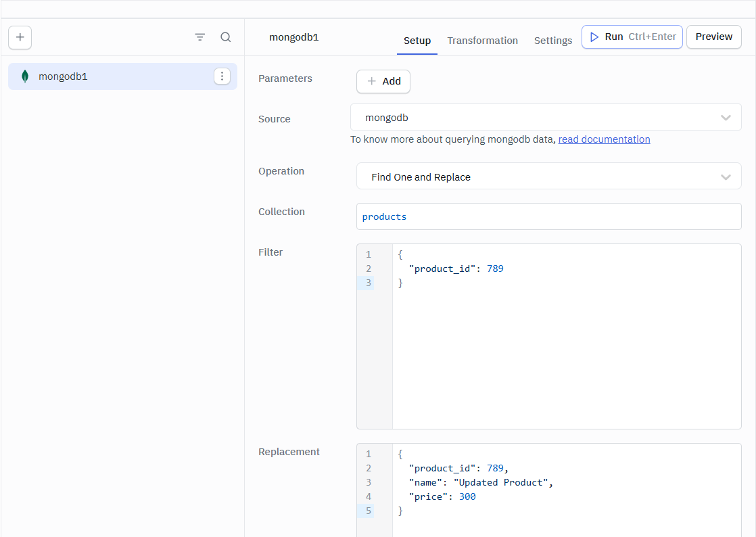Viewport: 756px width, 537px height.
Task: Click inside the Filter code editor
Action: (x=565, y=352)
